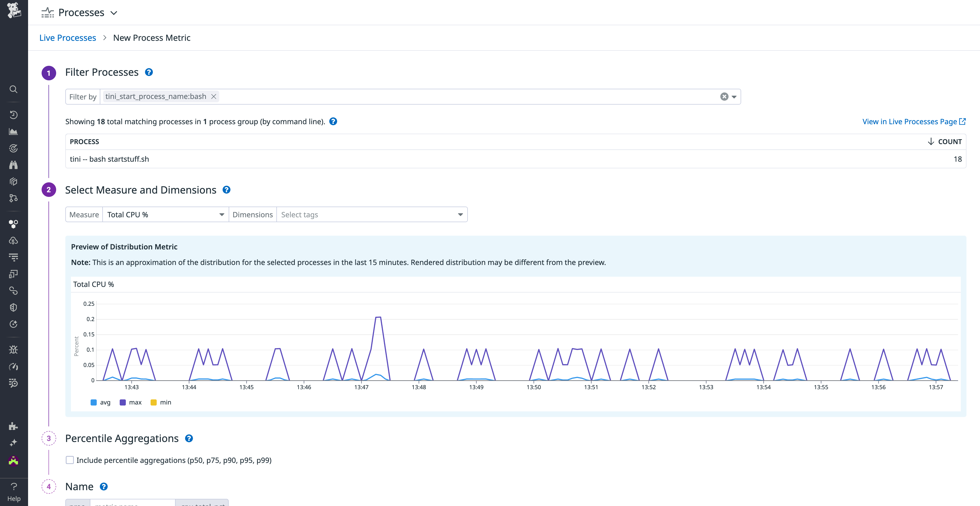Remove the tini_start_process_name:bash filter chip
980x506 pixels.
pyautogui.click(x=213, y=97)
